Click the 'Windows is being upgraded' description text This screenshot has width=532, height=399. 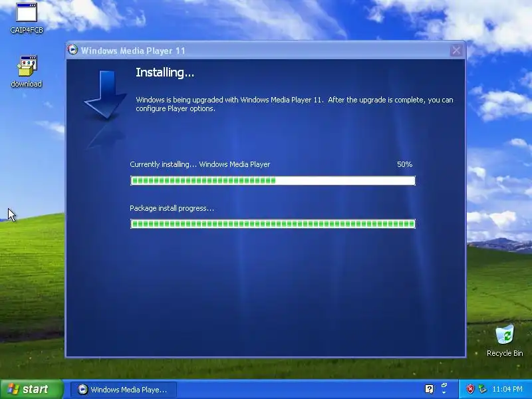[294, 104]
